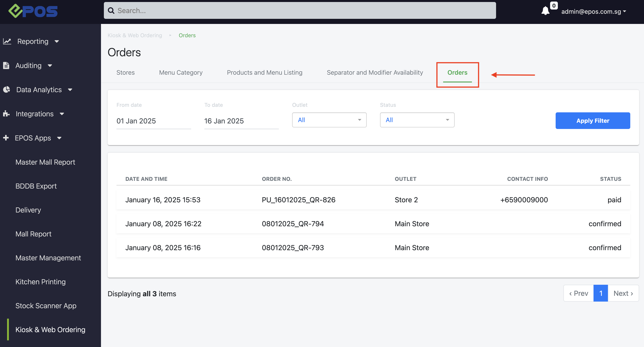
Task: Click contact number +6590009000
Action: coord(524,200)
